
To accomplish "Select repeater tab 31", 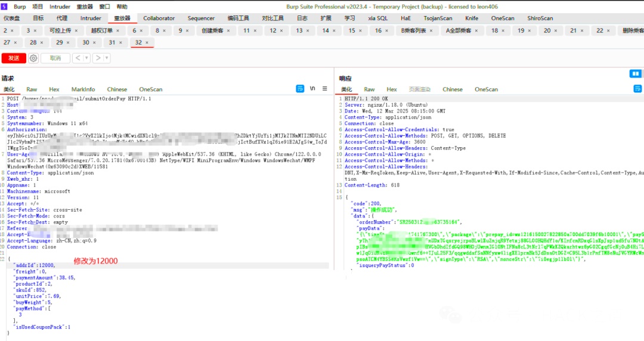I will [x=112, y=43].
